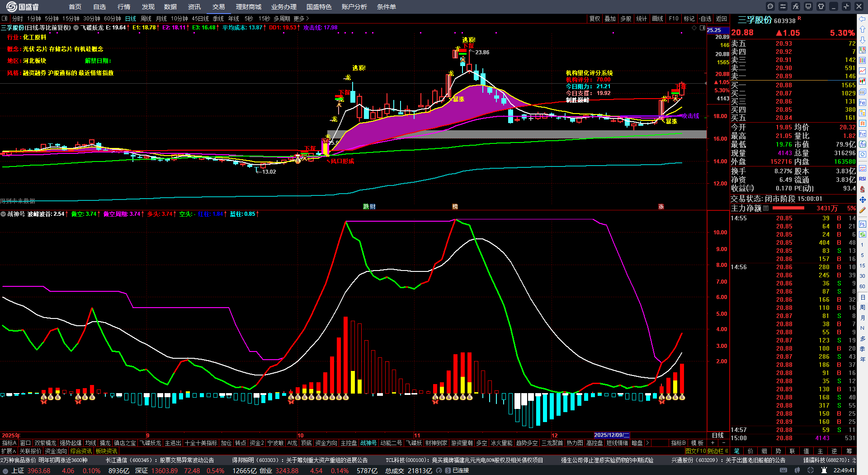Click the round arrow icon before 上证 index

(5, 470)
